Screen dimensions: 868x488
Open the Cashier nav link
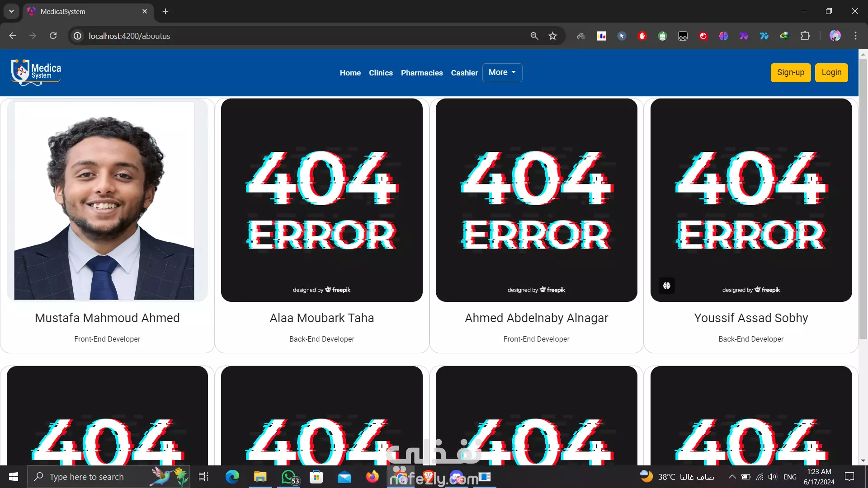coord(464,73)
